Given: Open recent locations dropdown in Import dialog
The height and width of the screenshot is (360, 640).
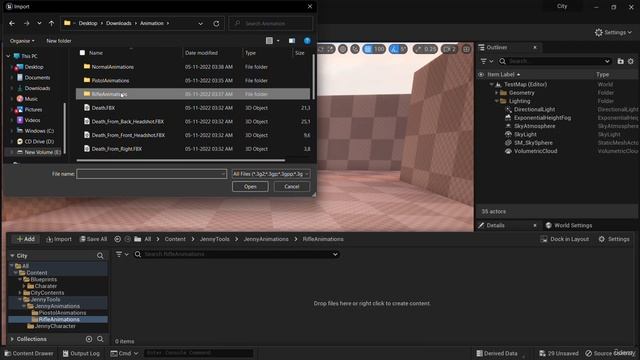Looking at the screenshot, I should pos(39,23).
